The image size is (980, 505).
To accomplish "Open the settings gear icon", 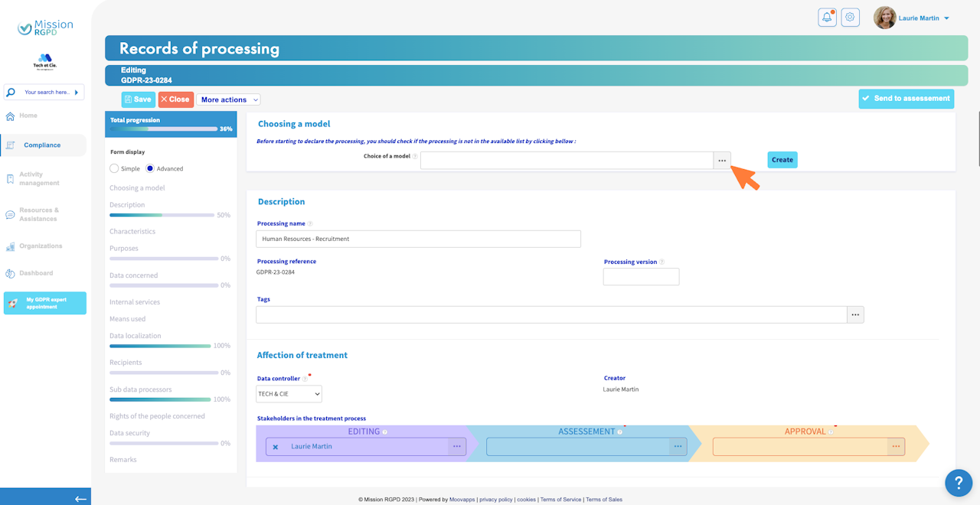I will point(850,18).
